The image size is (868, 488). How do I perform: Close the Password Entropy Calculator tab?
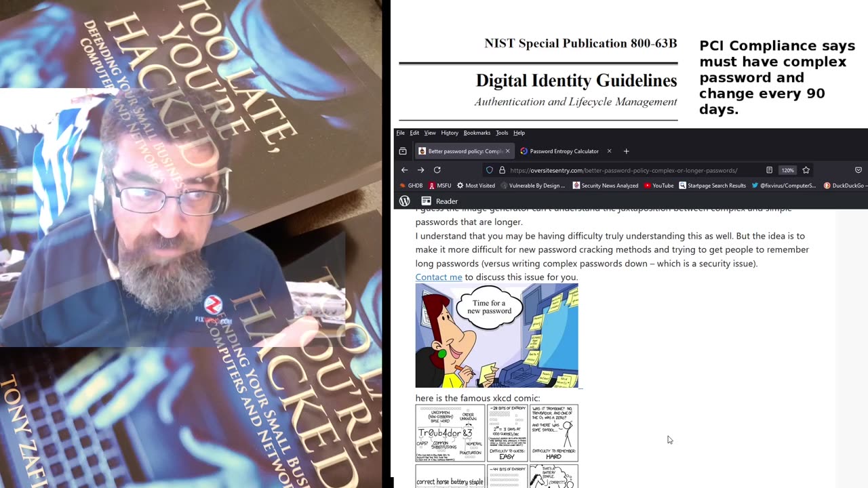pos(609,151)
